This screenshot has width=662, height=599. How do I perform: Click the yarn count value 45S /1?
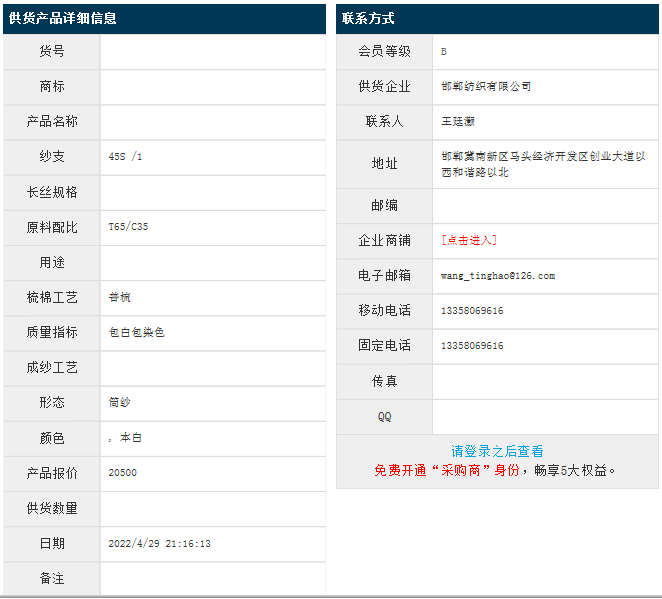[x=125, y=157]
